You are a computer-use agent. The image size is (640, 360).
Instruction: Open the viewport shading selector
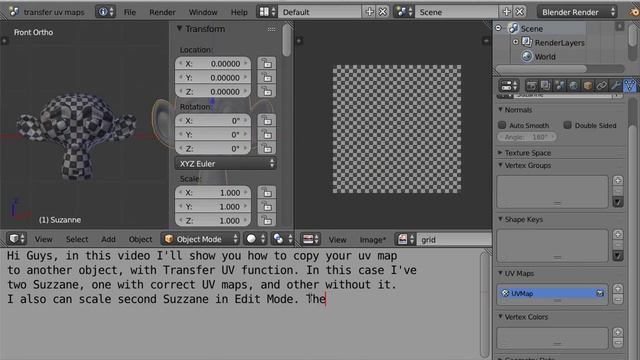tap(256, 239)
